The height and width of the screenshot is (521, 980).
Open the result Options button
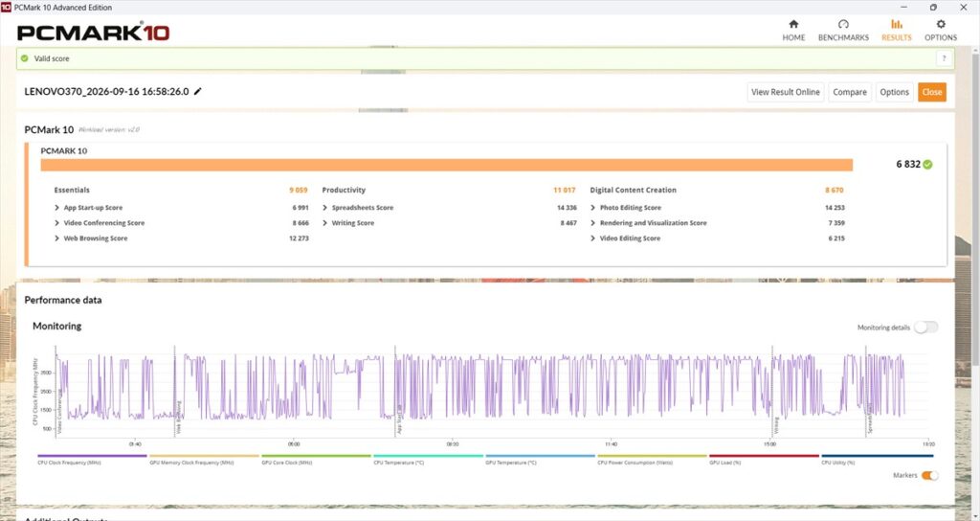[895, 92]
